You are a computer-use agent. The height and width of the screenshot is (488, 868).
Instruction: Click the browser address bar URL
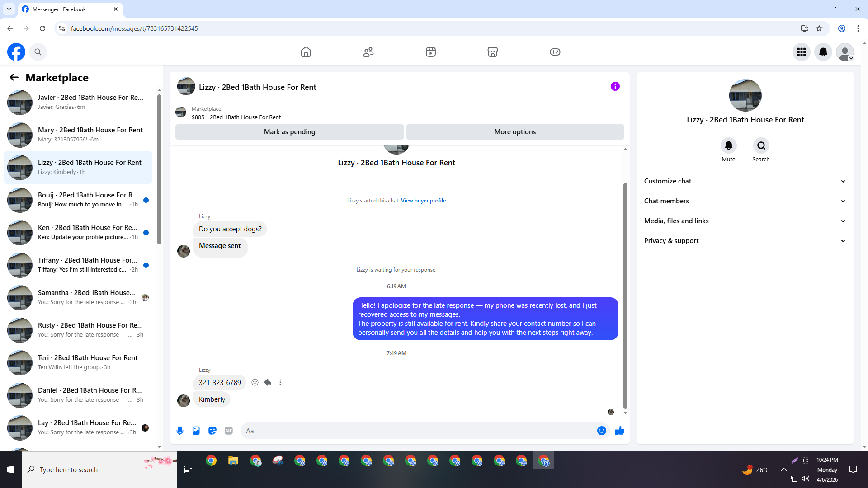click(134, 28)
